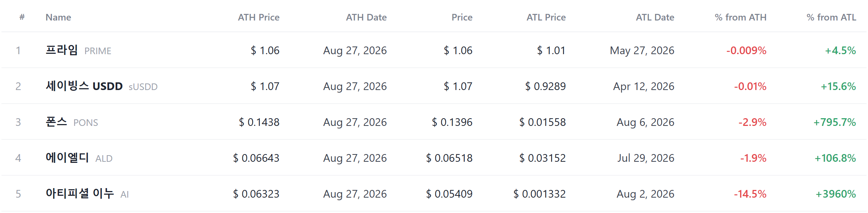Click the sUSDD ticker symbol
The height and width of the screenshot is (213, 868).
pyautogui.click(x=143, y=87)
